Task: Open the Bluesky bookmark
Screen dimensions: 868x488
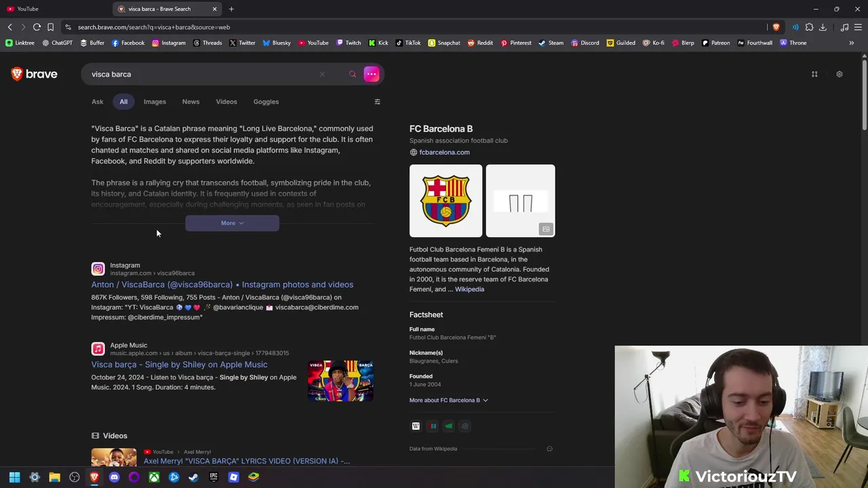Action: click(277, 43)
